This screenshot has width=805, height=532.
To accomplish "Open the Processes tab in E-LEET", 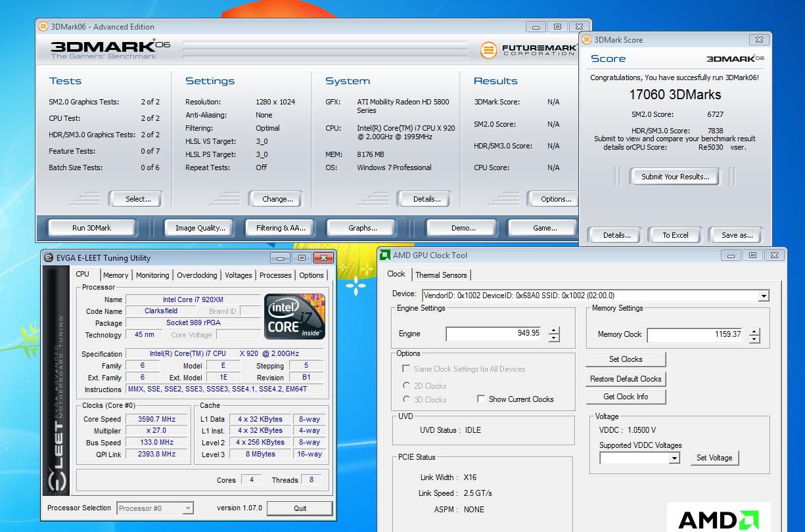I will point(275,275).
